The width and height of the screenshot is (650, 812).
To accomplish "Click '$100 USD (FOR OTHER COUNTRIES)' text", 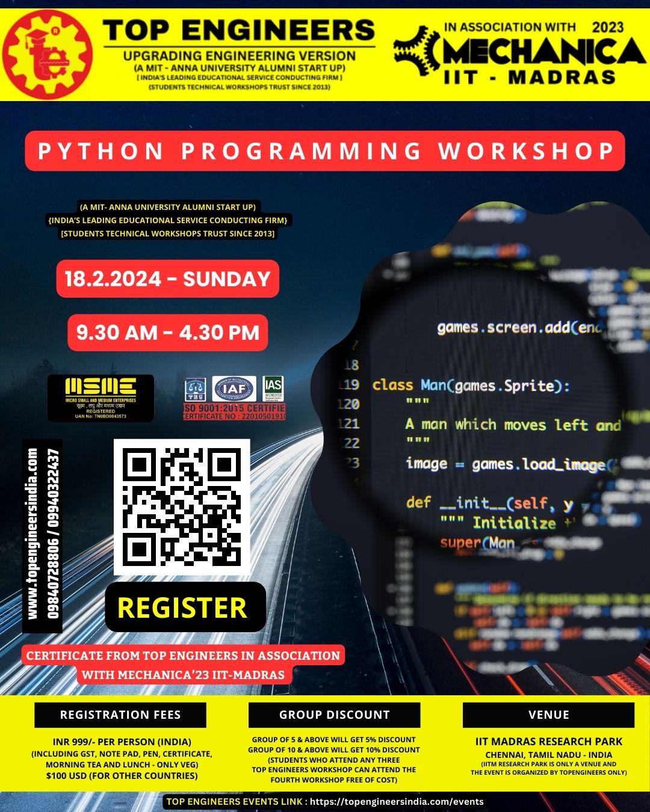I will click(x=122, y=775).
